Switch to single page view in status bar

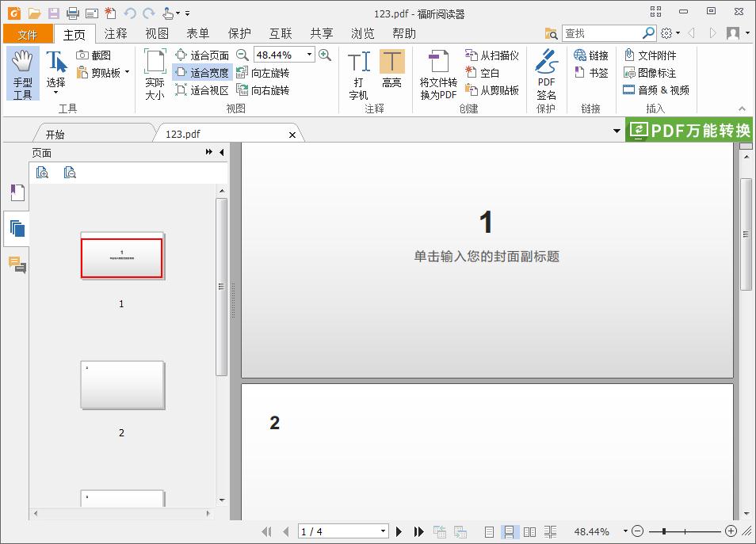click(489, 531)
